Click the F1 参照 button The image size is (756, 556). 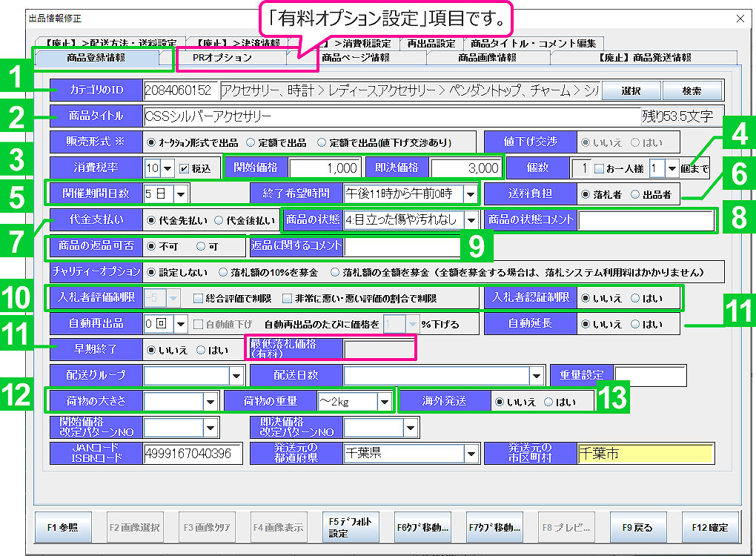tap(63, 528)
